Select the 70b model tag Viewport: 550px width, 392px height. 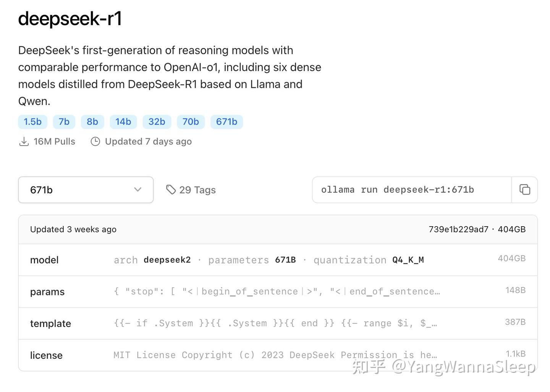pos(191,121)
